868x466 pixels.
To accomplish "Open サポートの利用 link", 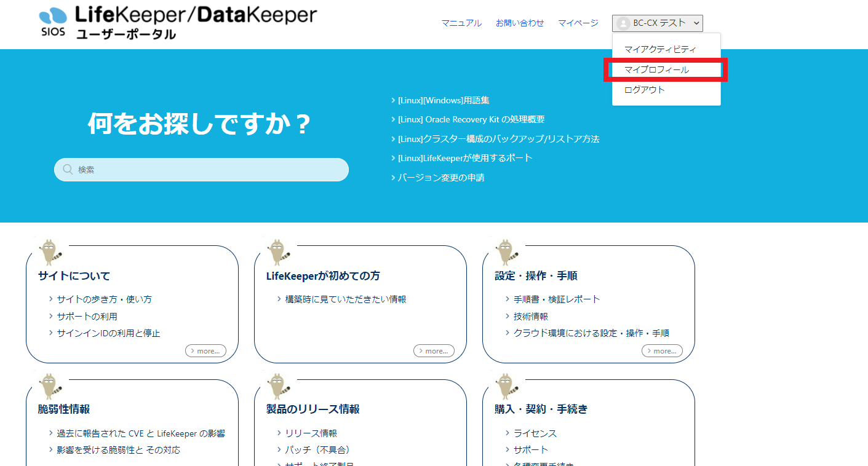I will [87, 317].
